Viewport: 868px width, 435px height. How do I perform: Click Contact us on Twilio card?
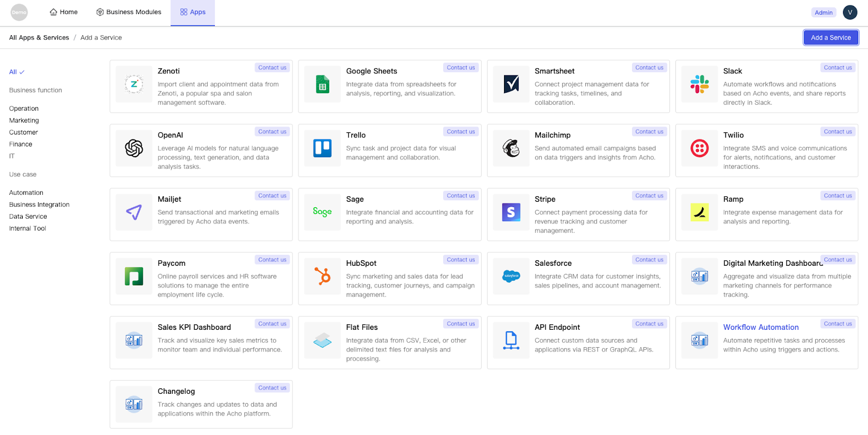click(838, 132)
